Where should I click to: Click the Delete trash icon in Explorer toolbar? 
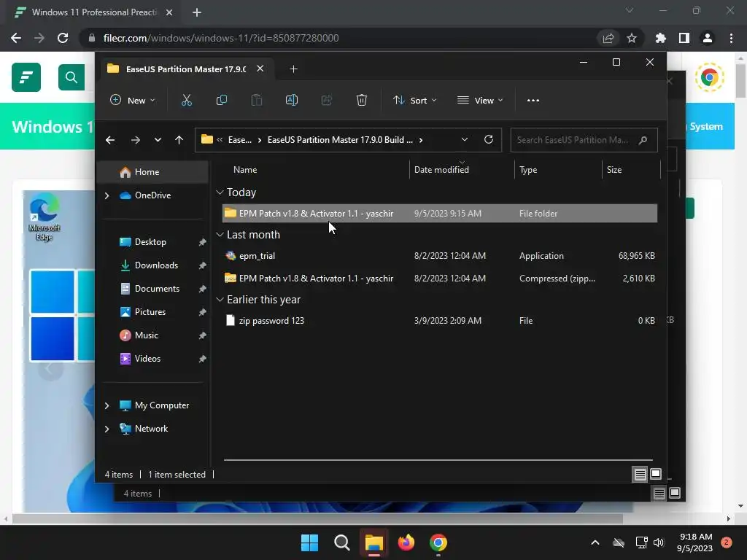tap(362, 101)
